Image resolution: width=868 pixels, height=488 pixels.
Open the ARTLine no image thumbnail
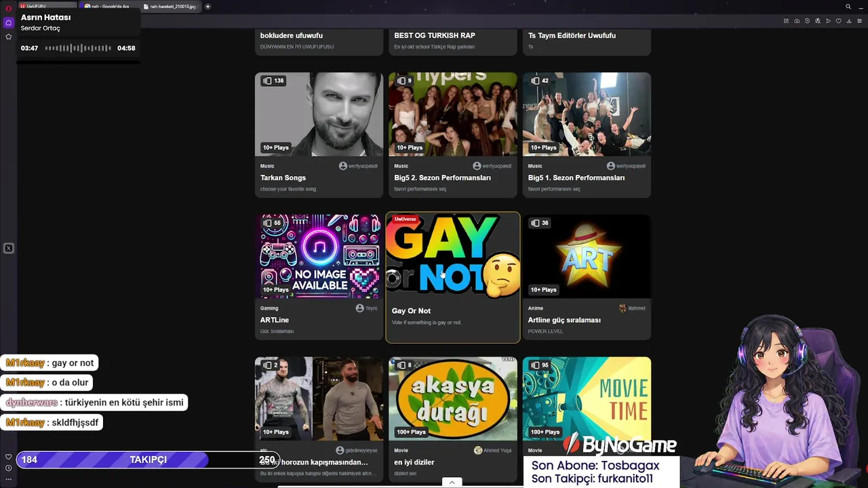click(x=319, y=256)
